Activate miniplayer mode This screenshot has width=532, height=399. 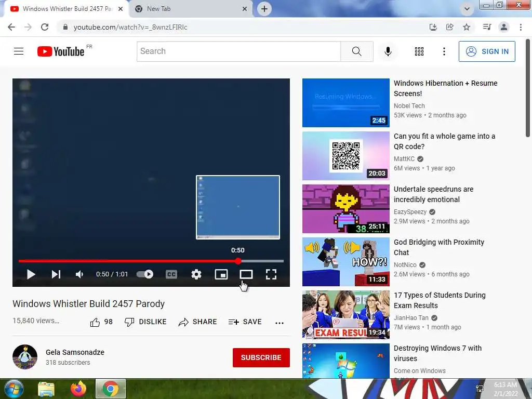(221, 274)
